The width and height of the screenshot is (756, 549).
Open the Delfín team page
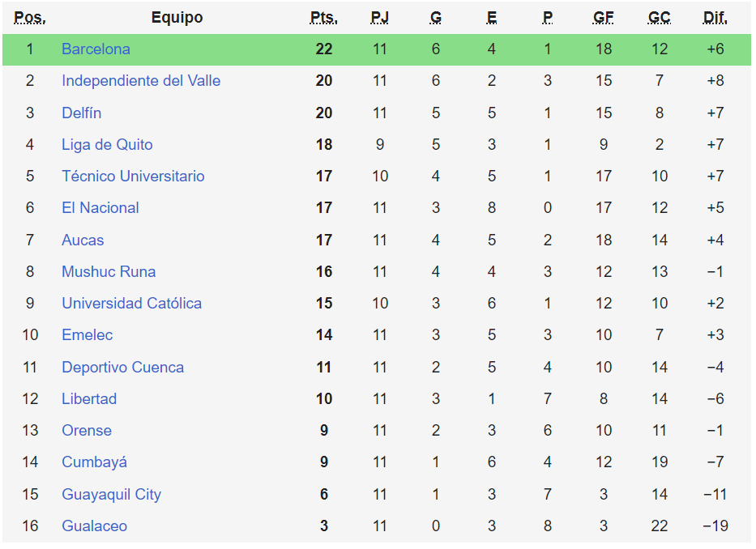[81, 113]
